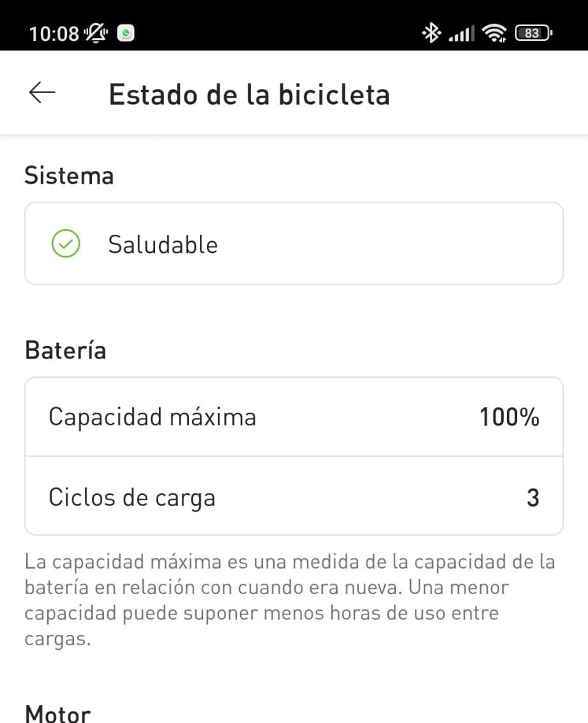Image resolution: width=588 pixels, height=723 pixels.
Task: Tap the Sistema section heading
Action: coord(69,175)
